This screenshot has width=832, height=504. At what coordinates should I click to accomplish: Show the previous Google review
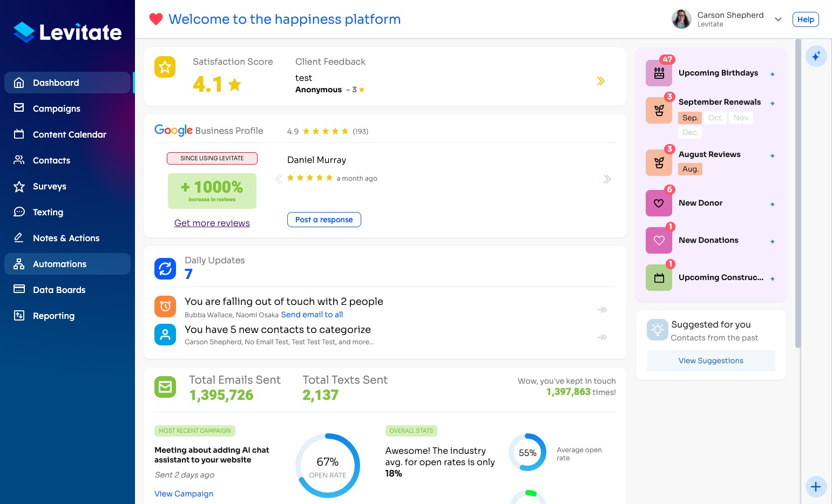tap(279, 179)
